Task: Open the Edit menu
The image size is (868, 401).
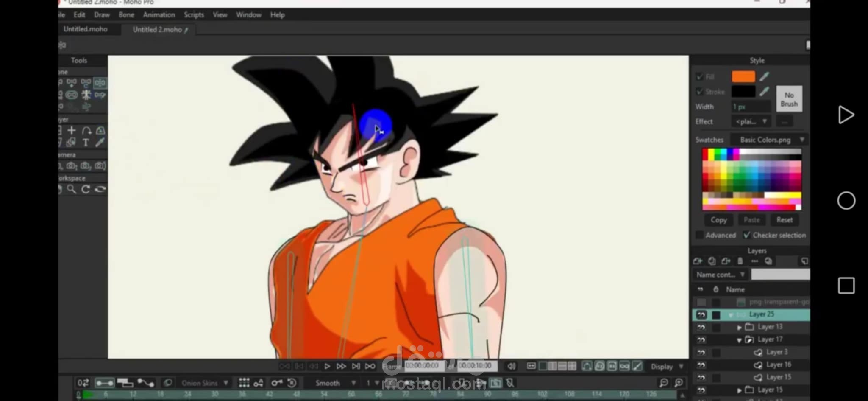Action: point(79,15)
